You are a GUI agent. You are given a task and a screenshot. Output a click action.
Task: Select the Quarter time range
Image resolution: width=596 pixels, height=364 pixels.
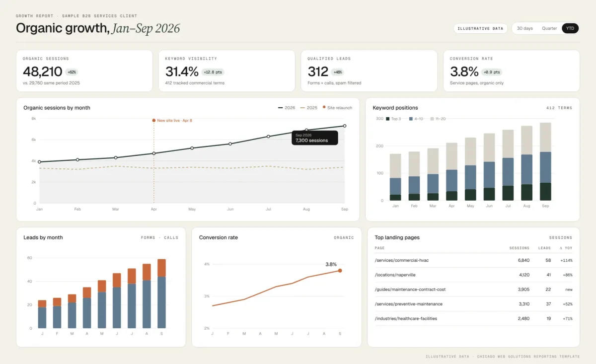click(x=549, y=28)
